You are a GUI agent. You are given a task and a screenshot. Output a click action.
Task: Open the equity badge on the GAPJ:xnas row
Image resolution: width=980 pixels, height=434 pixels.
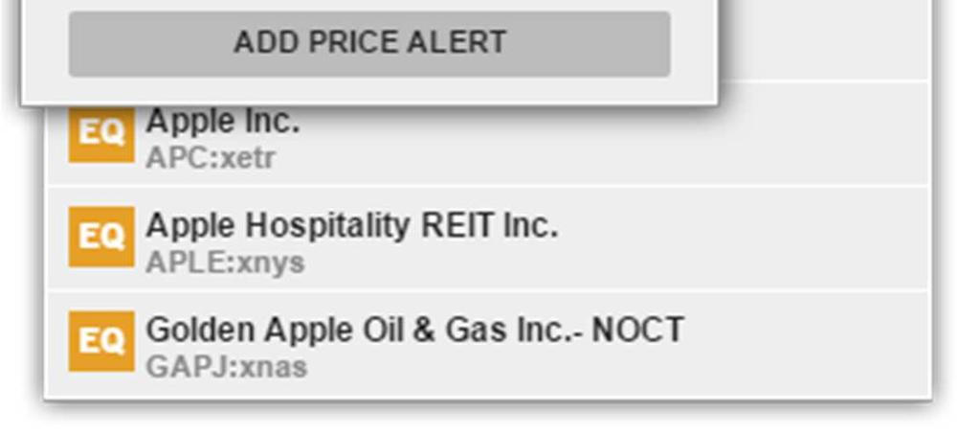point(101,341)
